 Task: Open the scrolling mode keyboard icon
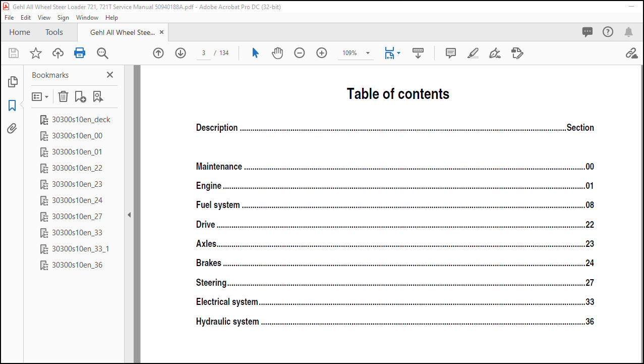[418, 53]
